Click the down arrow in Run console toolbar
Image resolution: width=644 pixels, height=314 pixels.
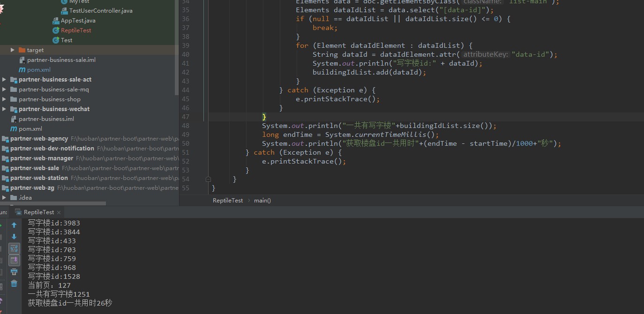pos(14,237)
